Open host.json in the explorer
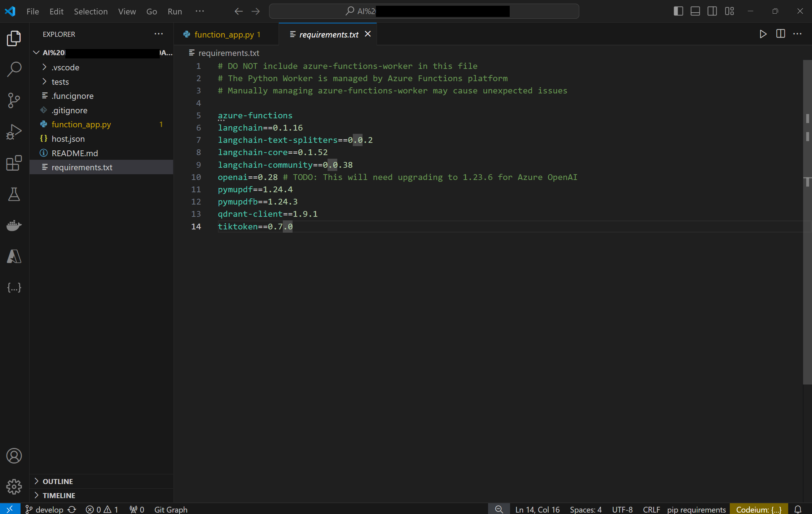This screenshot has width=812, height=514. [101, 139]
